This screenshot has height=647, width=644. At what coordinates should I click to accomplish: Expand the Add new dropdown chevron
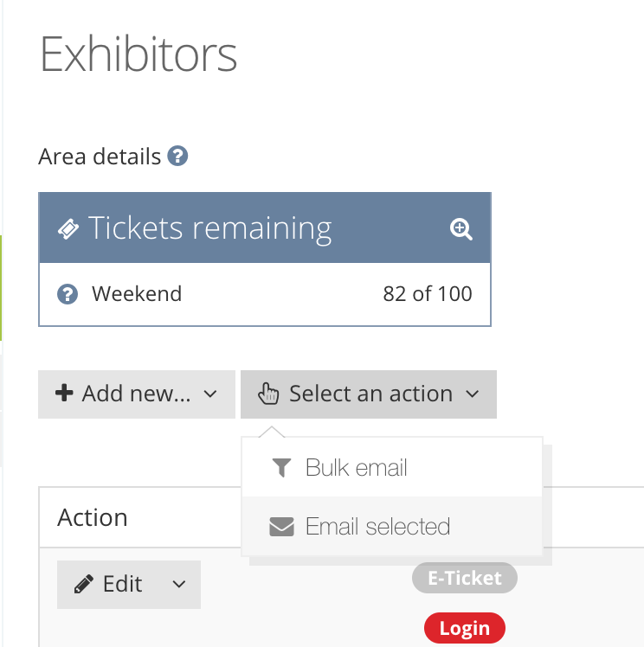[210, 394]
